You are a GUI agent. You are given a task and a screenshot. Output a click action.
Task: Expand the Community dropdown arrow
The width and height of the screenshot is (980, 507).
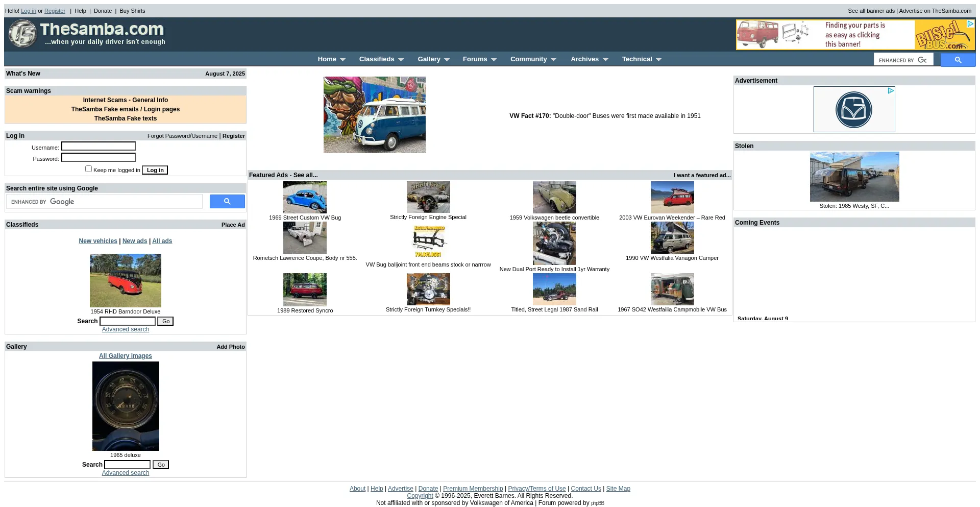click(553, 60)
